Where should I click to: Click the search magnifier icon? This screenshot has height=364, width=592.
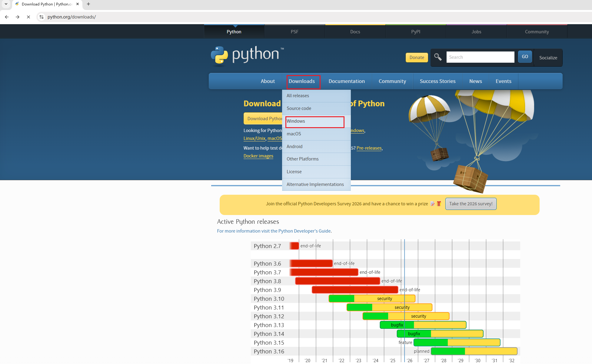coord(438,57)
